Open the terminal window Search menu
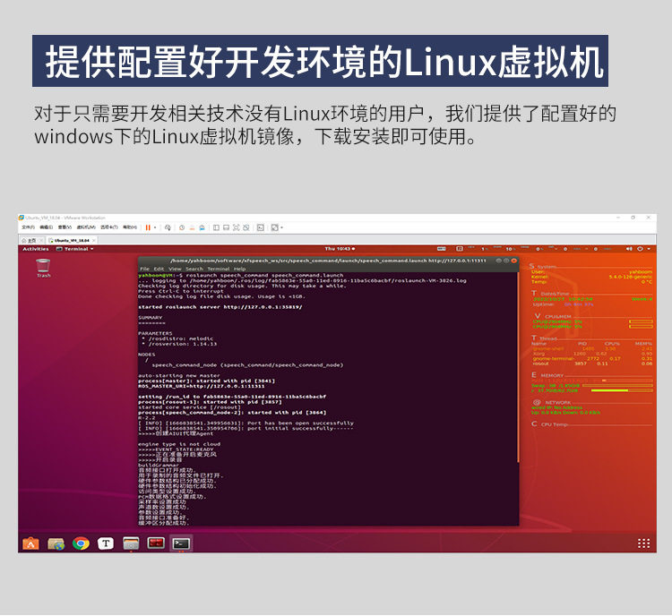Viewport: 672px width, 616px height. coord(194,269)
